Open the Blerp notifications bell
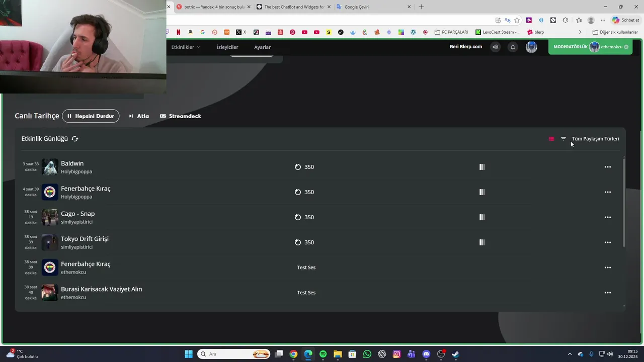 [513, 47]
